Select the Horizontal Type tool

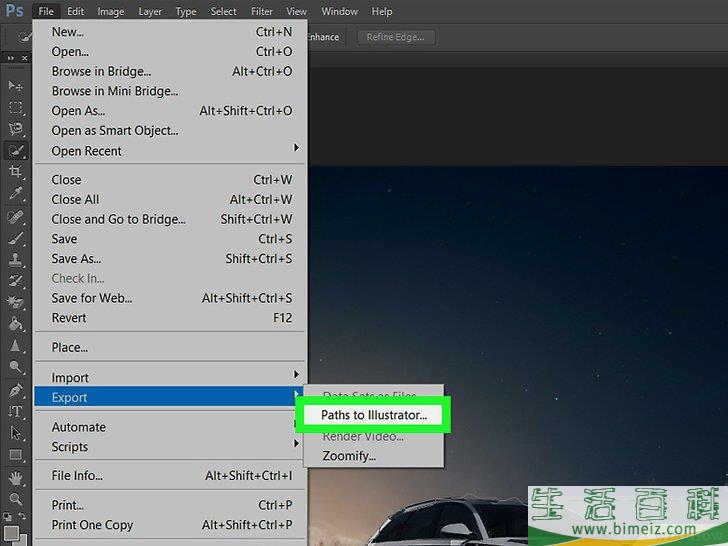point(15,411)
